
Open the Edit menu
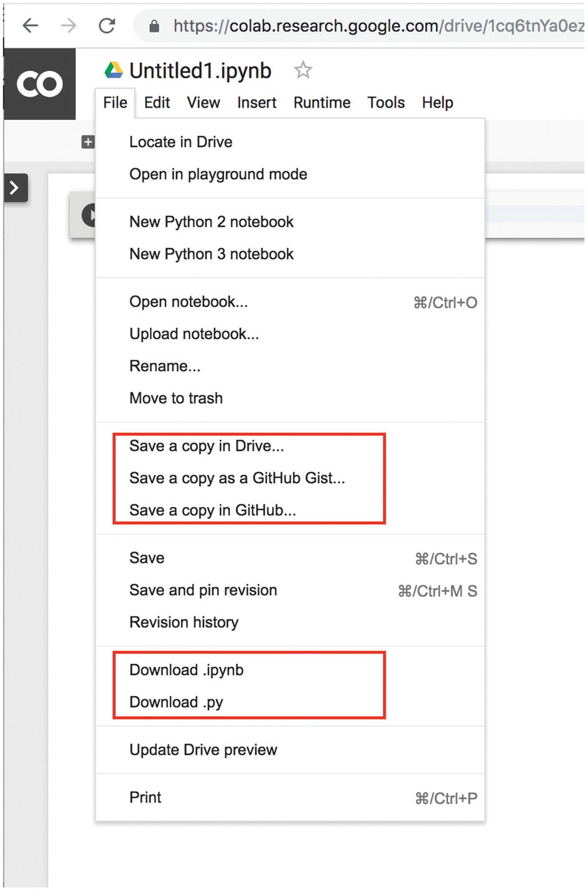click(157, 103)
